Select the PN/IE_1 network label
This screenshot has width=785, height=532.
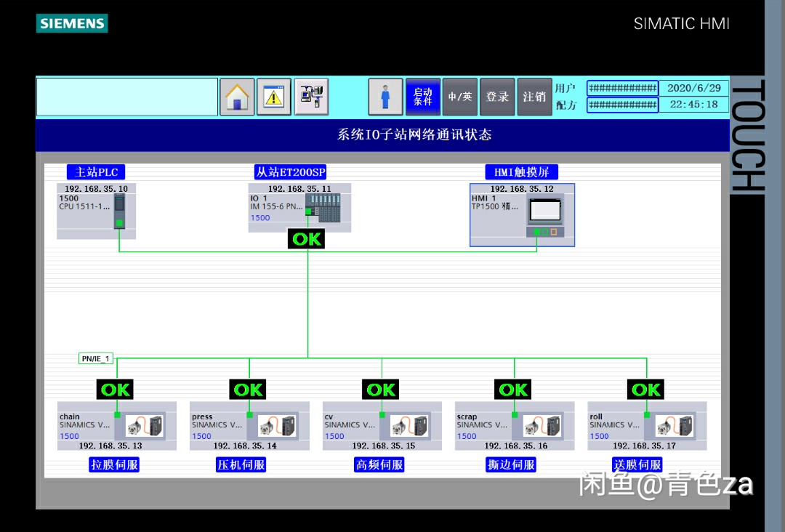coord(96,358)
